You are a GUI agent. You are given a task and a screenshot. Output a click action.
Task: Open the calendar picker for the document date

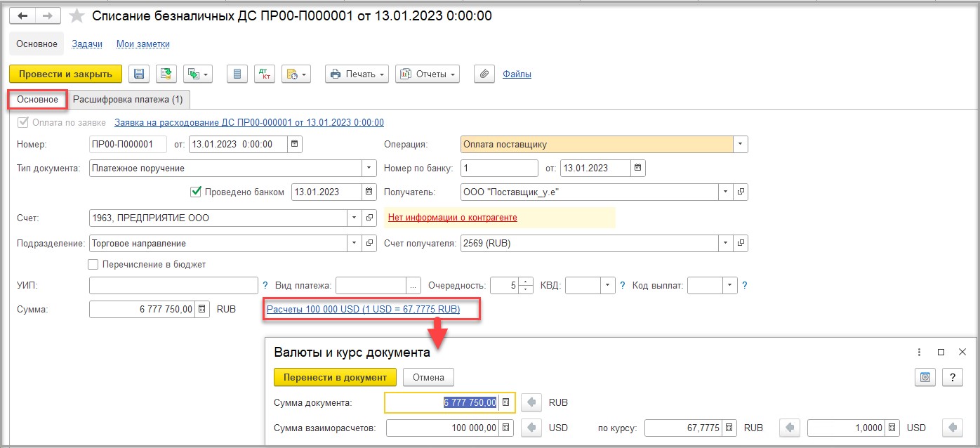click(296, 145)
